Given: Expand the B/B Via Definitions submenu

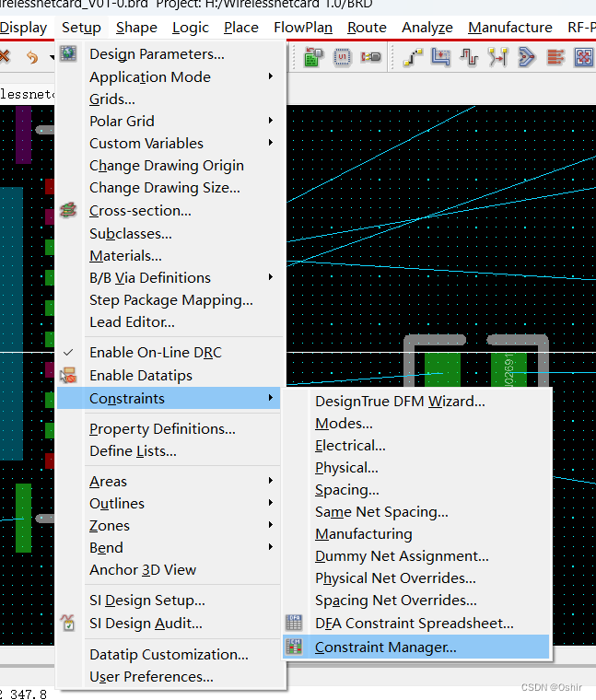Looking at the screenshot, I should coord(271,277).
